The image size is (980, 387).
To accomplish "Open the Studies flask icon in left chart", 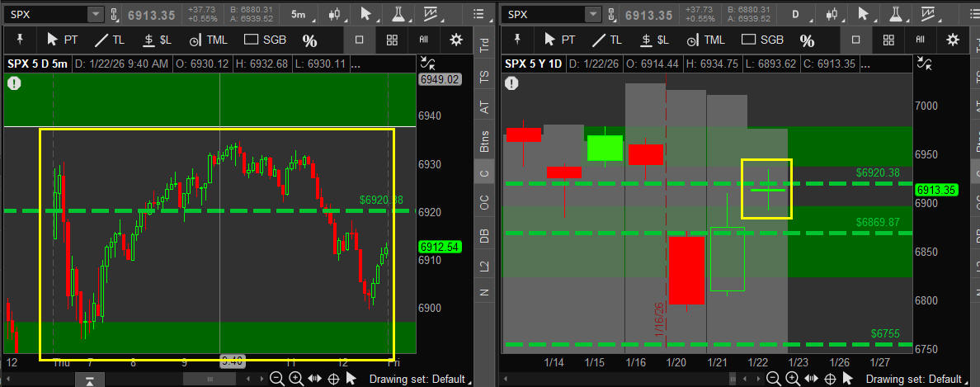I will [x=398, y=14].
